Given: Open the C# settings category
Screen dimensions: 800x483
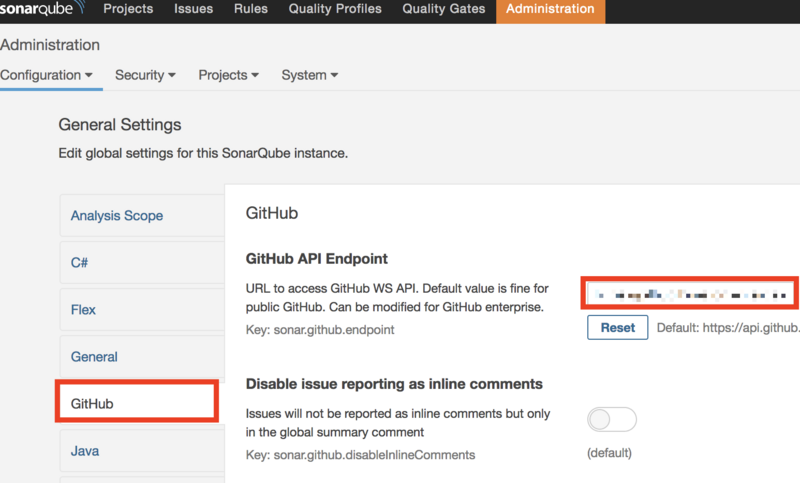Looking at the screenshot, I should click(x=142, y=262).
